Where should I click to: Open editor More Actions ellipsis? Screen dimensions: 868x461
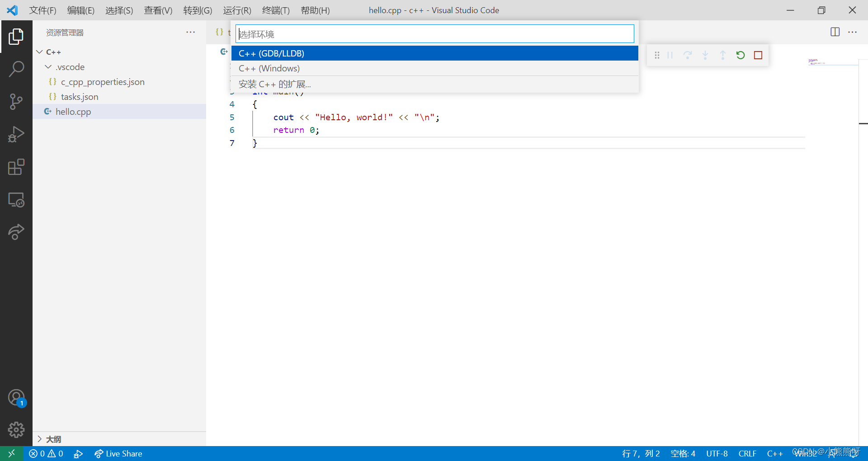tap(853, 32)
